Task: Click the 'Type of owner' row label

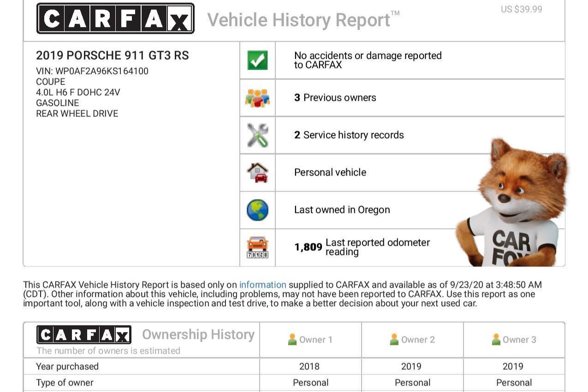Action: coord(65,383)
